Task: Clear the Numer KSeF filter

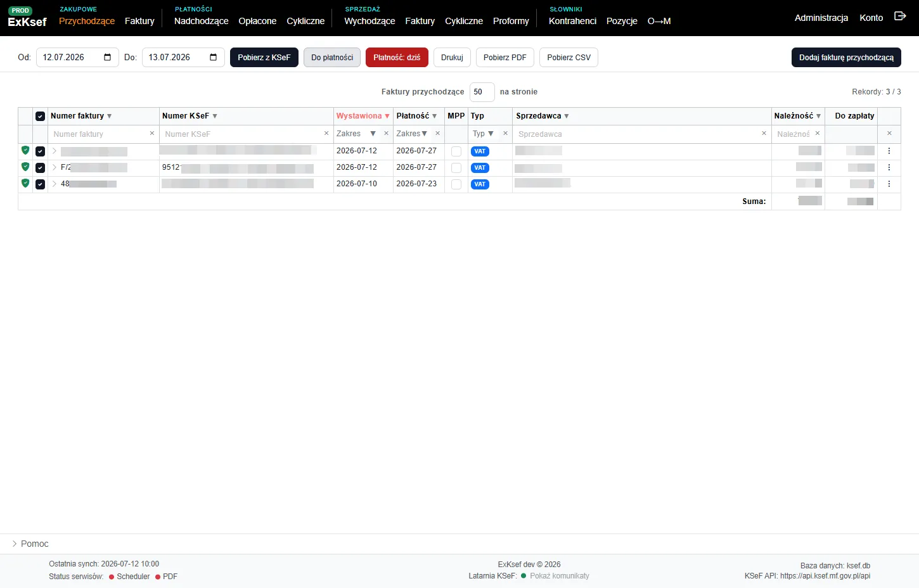Action: coord(326,133)
